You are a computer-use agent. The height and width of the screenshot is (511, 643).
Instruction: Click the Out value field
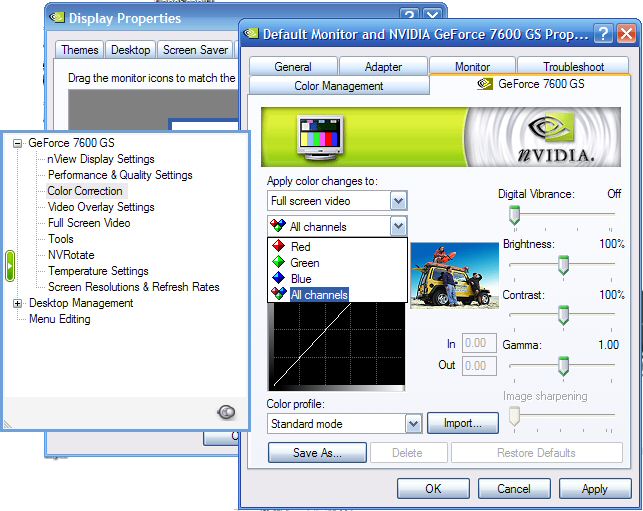pos(479,365)
